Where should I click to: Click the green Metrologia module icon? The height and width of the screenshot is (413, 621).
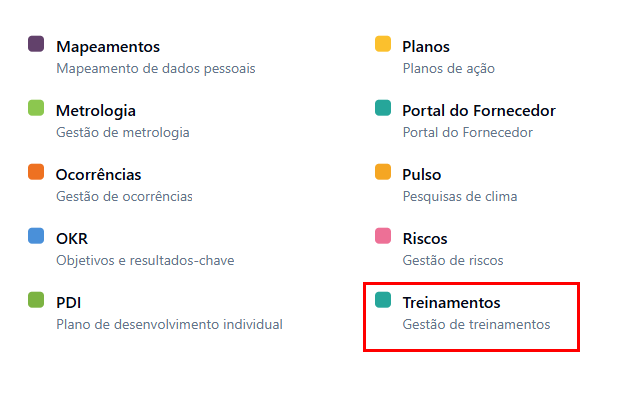click(x=36, y=108)
